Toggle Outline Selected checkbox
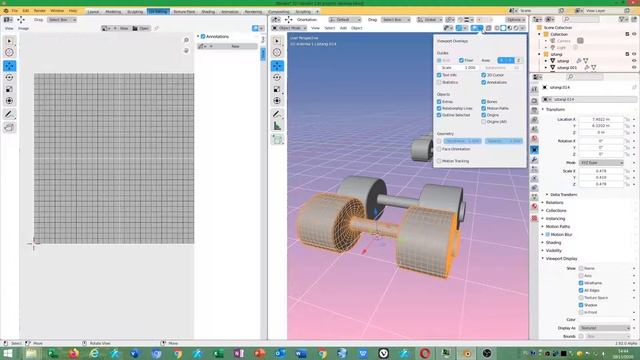Screen dimensions: 640x360 tap(439, 115)
